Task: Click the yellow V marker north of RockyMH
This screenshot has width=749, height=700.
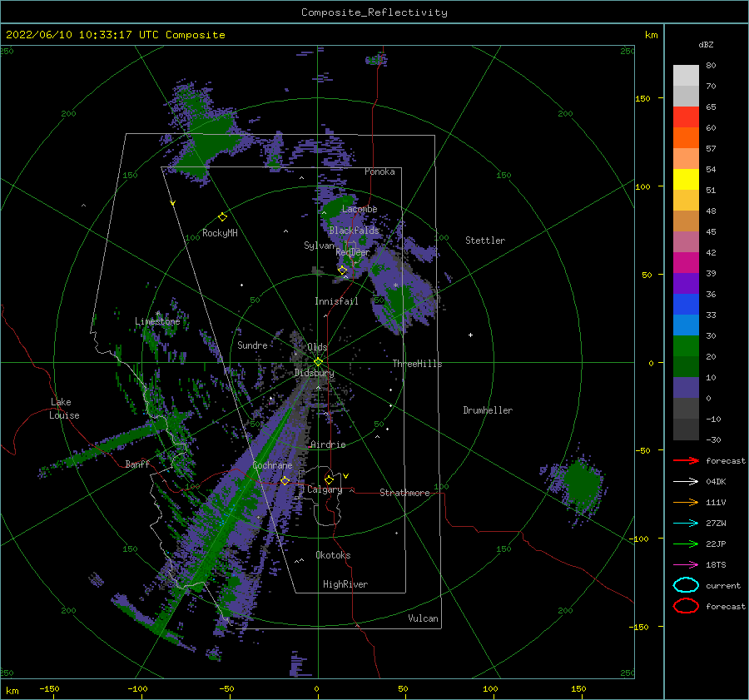Action: [172, 203]
